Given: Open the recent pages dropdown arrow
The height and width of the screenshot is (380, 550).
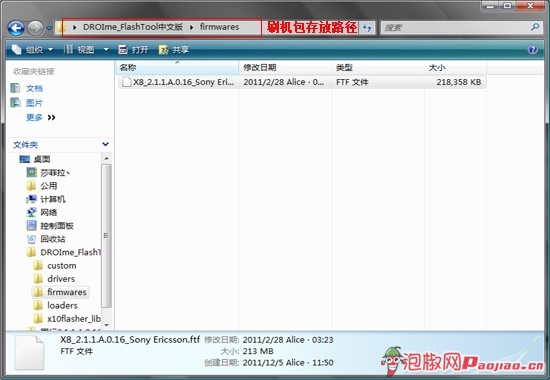Looking at the screenshot, I should [49, 28].
